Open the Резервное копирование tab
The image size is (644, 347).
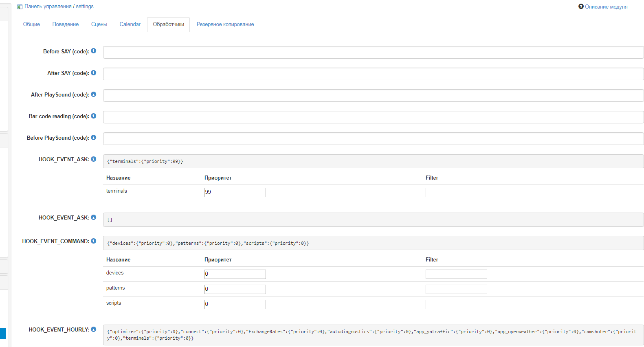[225, 24]
